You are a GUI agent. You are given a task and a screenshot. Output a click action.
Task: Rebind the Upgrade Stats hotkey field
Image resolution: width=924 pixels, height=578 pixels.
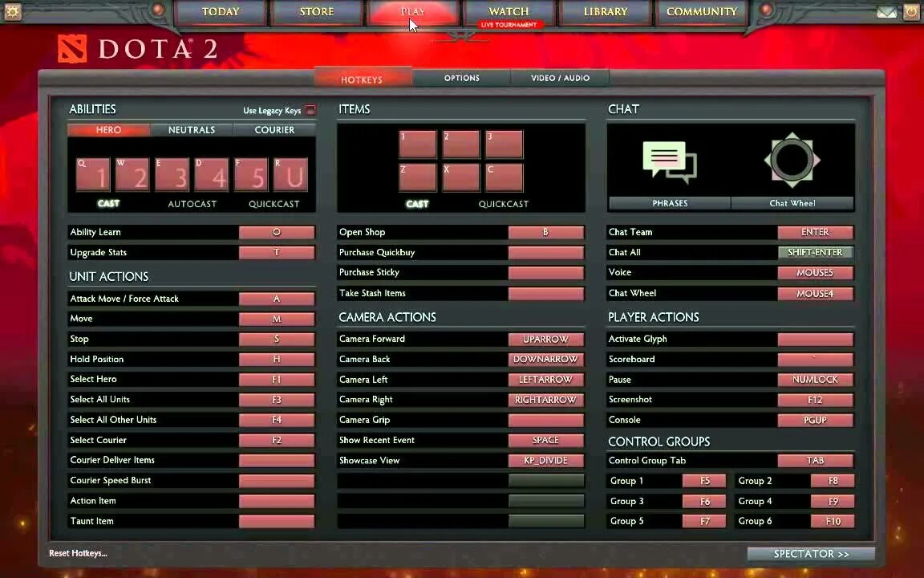(277, 252)
